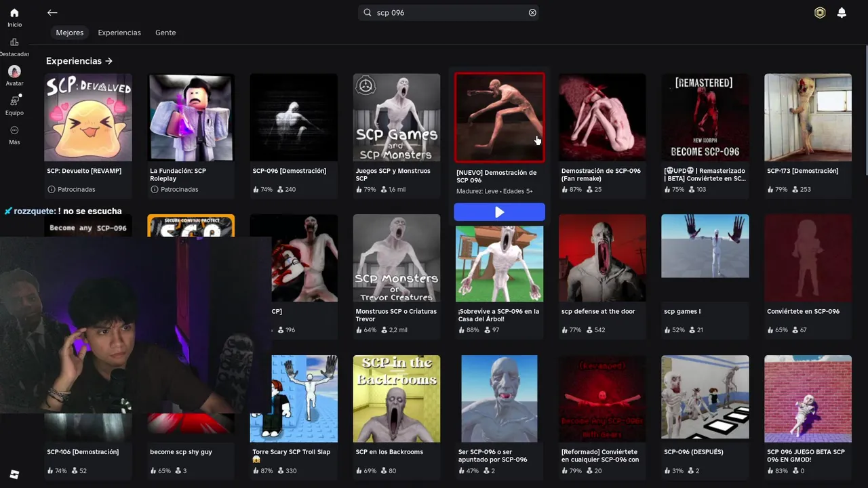Open the Avatar sidebar icon
The image size is (868, 488).
pos(14,71)
